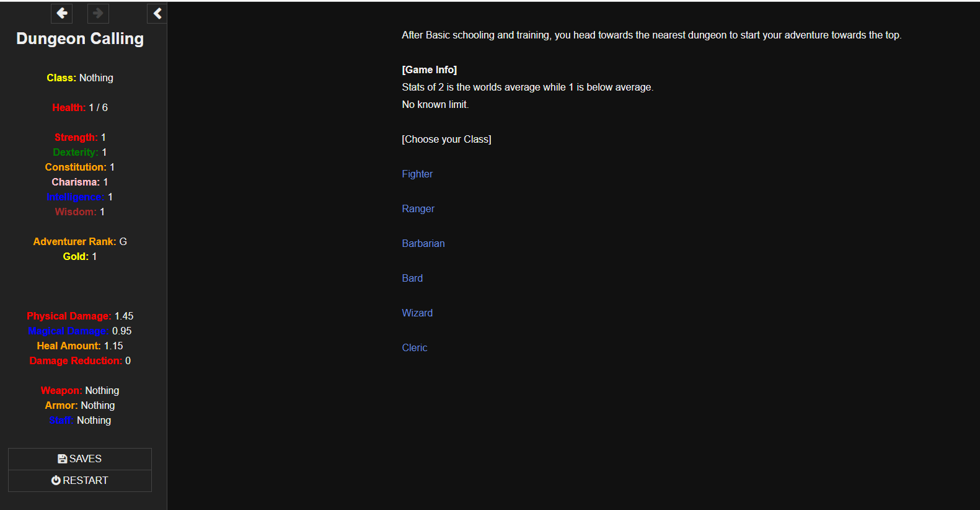Choose the Fighter class
The image size is (980, 510).
click(417, 174)
